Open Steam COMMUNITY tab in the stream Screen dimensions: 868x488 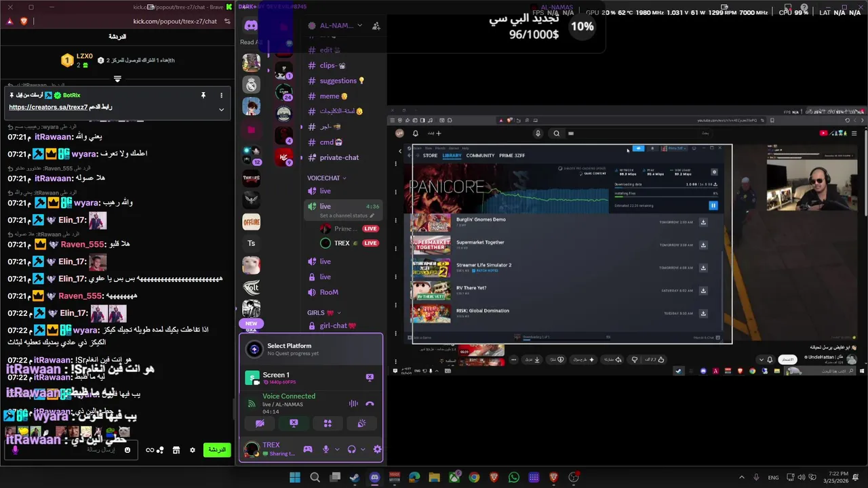(x=480, y=155)
